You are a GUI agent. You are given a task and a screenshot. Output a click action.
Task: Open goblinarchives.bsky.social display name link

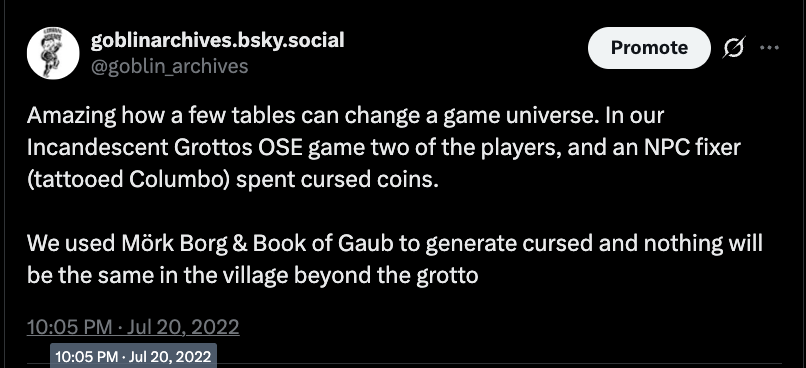coord(217,40)
